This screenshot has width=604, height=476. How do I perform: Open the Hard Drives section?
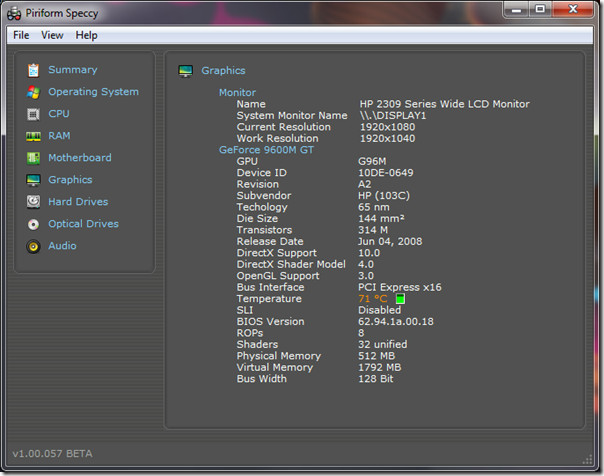tap(78, 201)
